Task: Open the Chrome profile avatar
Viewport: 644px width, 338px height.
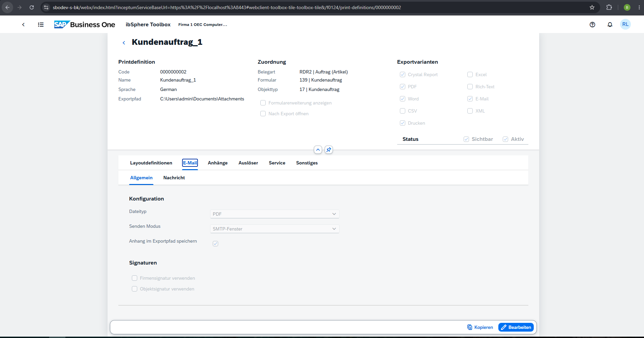Action: point(627,7)
